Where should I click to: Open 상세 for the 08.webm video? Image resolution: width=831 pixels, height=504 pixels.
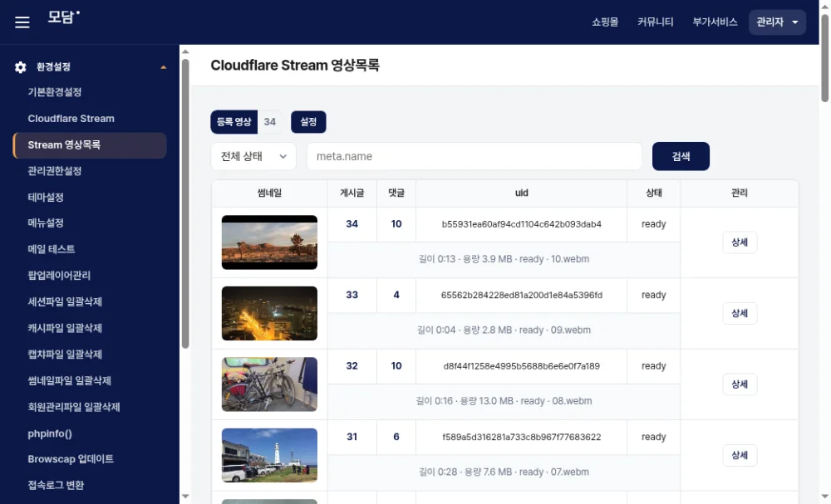click(740, 384)
